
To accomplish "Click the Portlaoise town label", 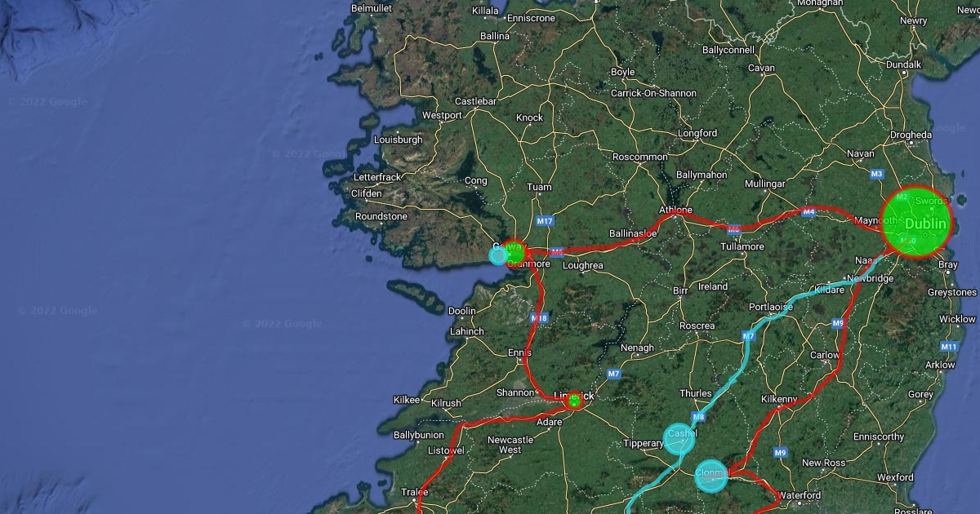I will pyautogui.click(x=771, y=307).
